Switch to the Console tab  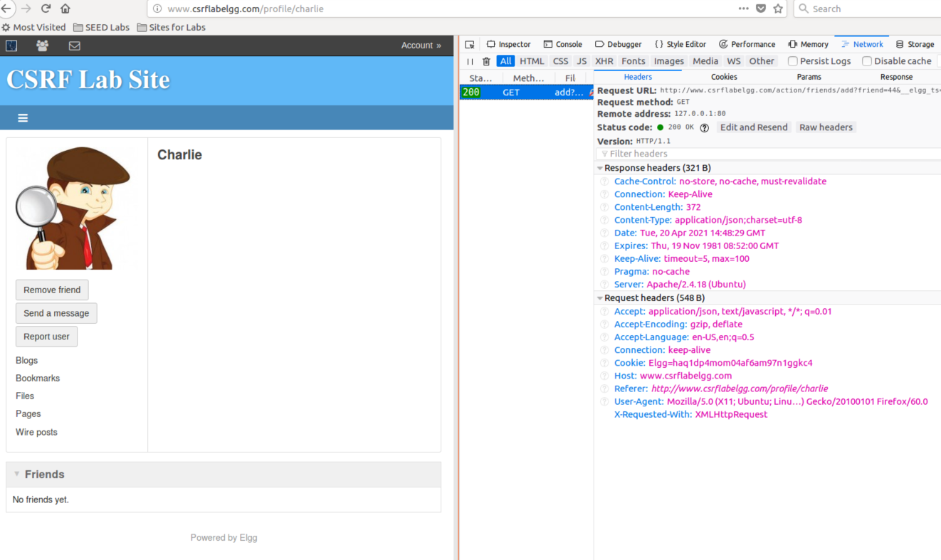(x=562, y=44)
